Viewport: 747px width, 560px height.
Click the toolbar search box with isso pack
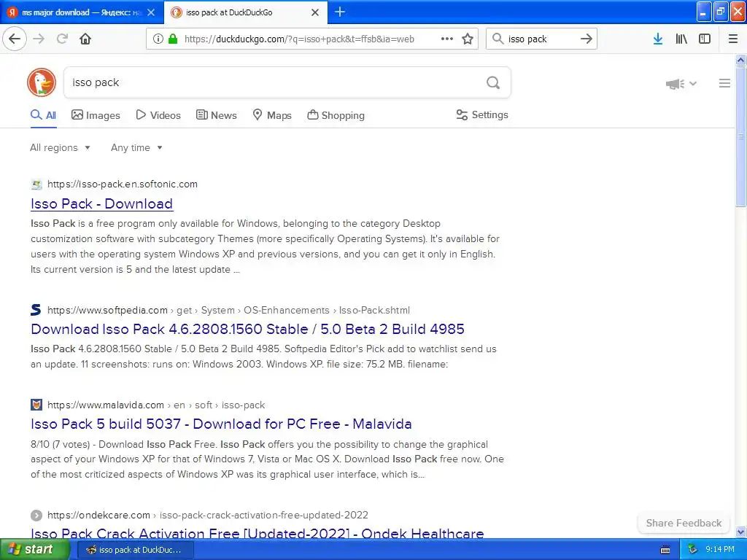point(541,39)
